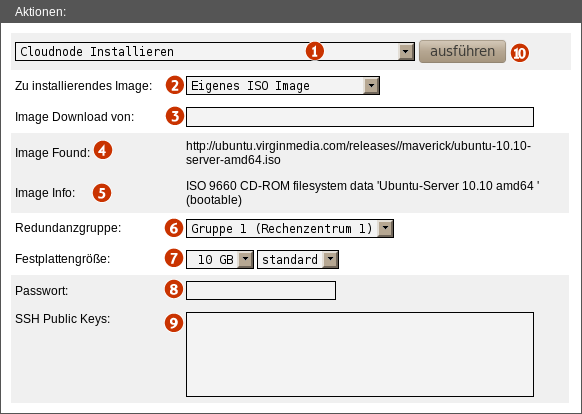Click the Zu installierendes Image label
This screenshot has width=582, height=414.
[x=84, y=86]
